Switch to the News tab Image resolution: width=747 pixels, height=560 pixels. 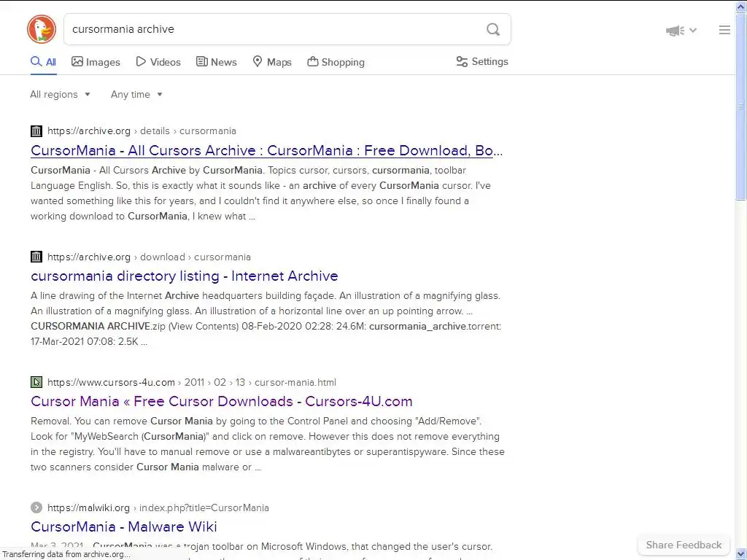(x=216, y=62)
